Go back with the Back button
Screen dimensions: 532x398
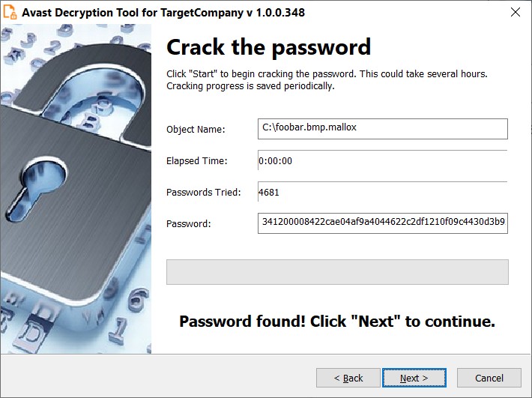click(348, 378)
